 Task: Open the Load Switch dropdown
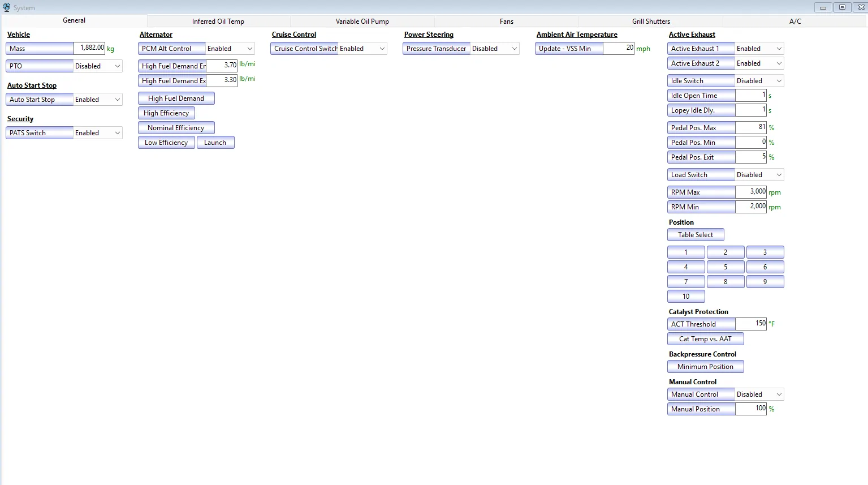[759, 175]
